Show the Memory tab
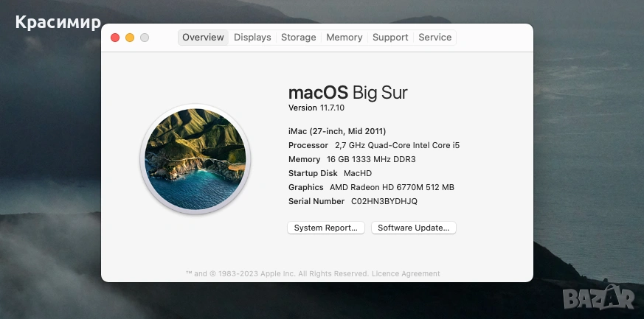This screenshot has width=644, height=319. click(344, 38)
